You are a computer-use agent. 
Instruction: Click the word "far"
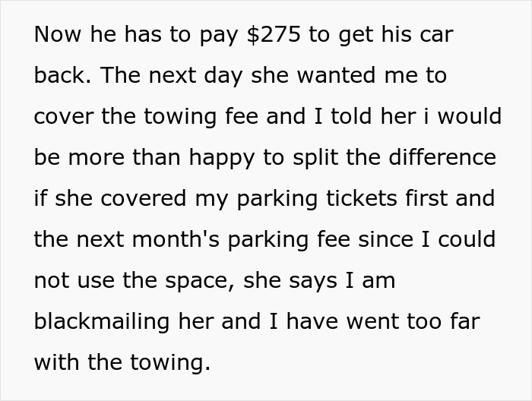464,321
